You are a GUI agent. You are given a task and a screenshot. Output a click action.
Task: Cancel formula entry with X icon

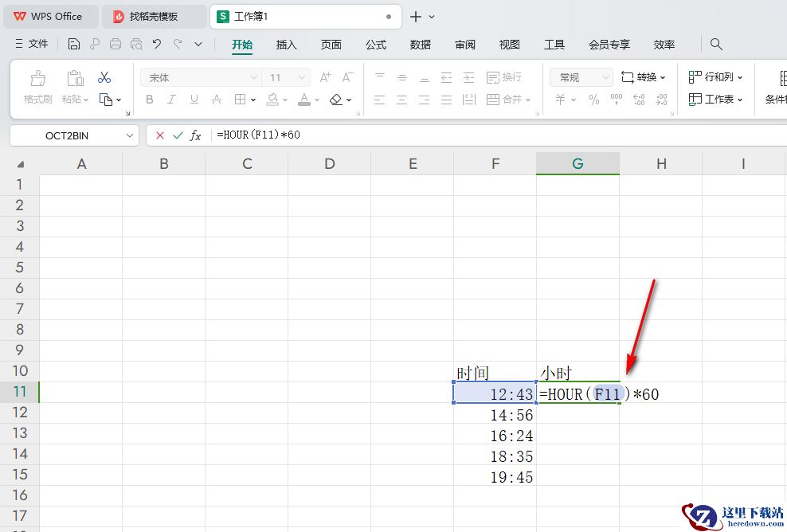(x=159, y=135)
